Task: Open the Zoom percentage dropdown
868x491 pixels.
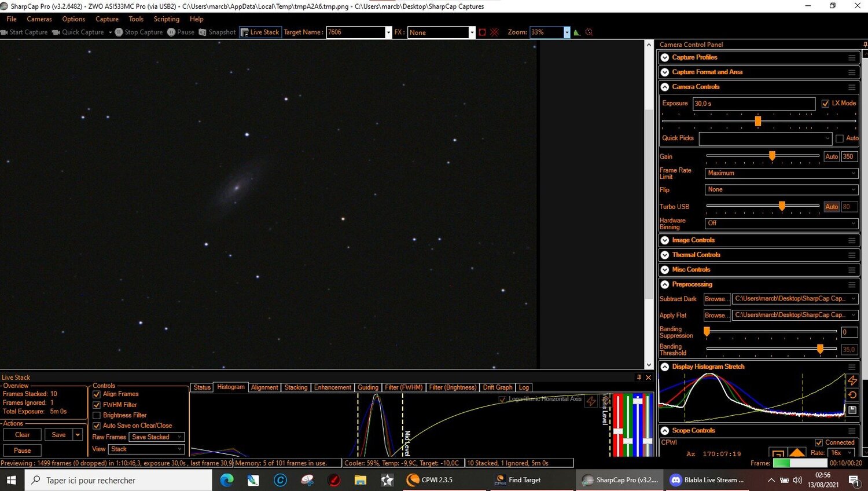Action: click(x=567, y=32)
